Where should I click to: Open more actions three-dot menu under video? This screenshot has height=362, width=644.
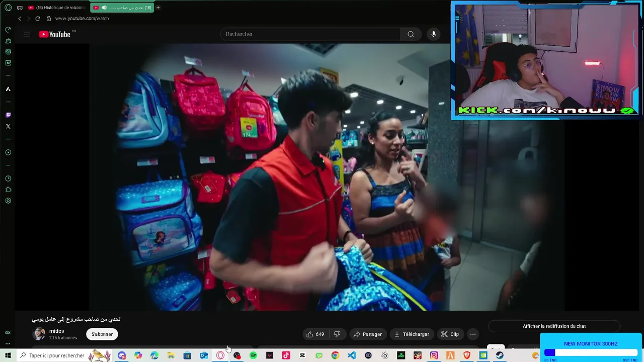pyautogui.click(x=472, y=334)
